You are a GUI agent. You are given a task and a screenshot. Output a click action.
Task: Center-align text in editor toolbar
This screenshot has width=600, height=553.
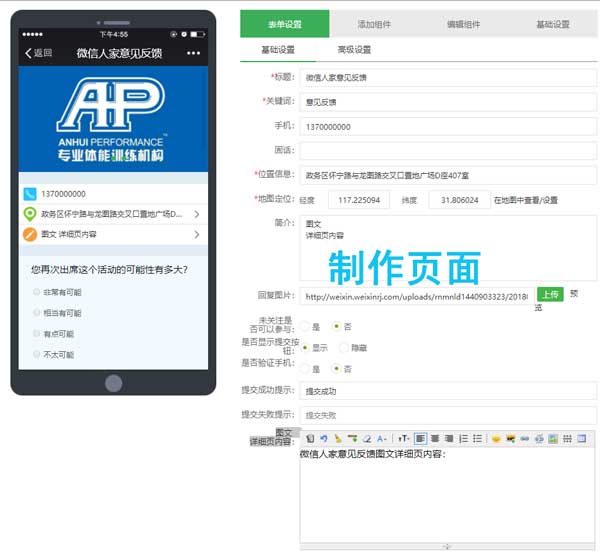435,439
